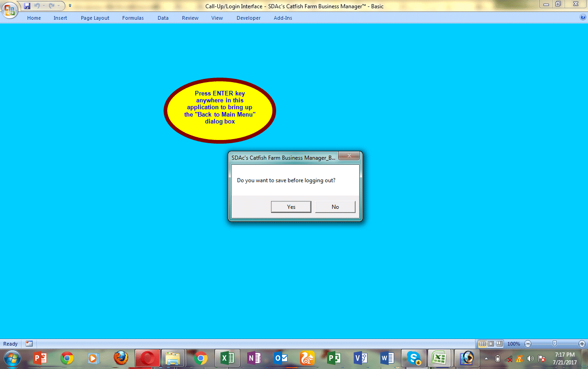
Task: Click the Save icon in Quick Access Toolbar
Action: coord(27,6)
